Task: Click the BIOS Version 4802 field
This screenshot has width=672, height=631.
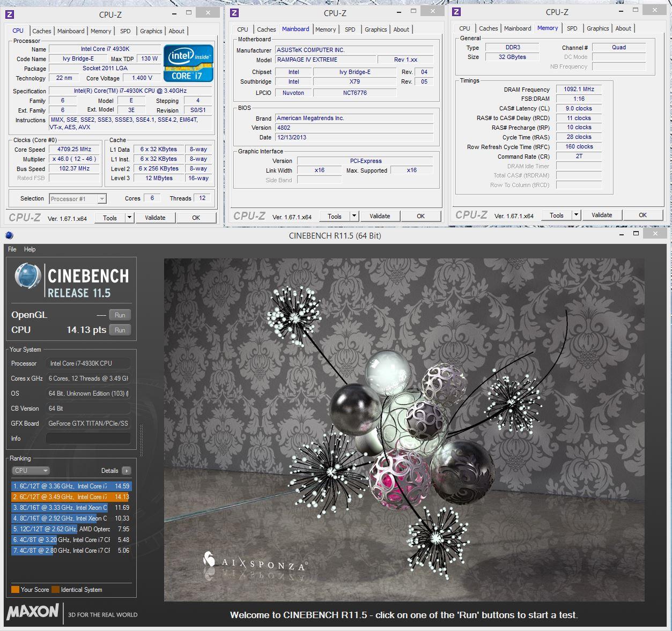Action: 354,128
